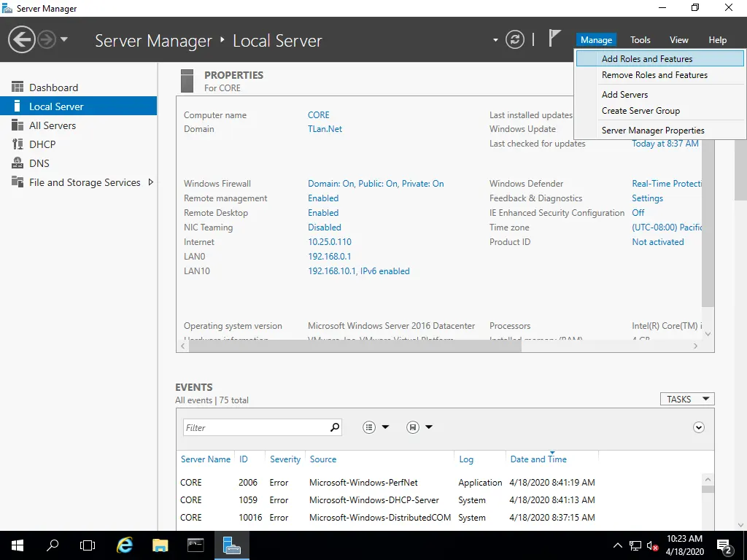Screen dimensions: 747x560
Task: Open the Help menu
Action: pyautogui.click(x=718, y=40)
